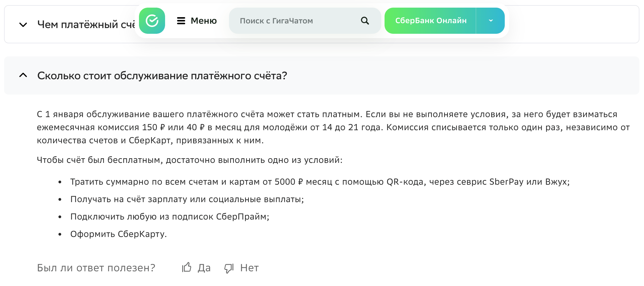Click the hamburger menu icon
Viewport: 644px width, 286px height.
coord(181,21)
